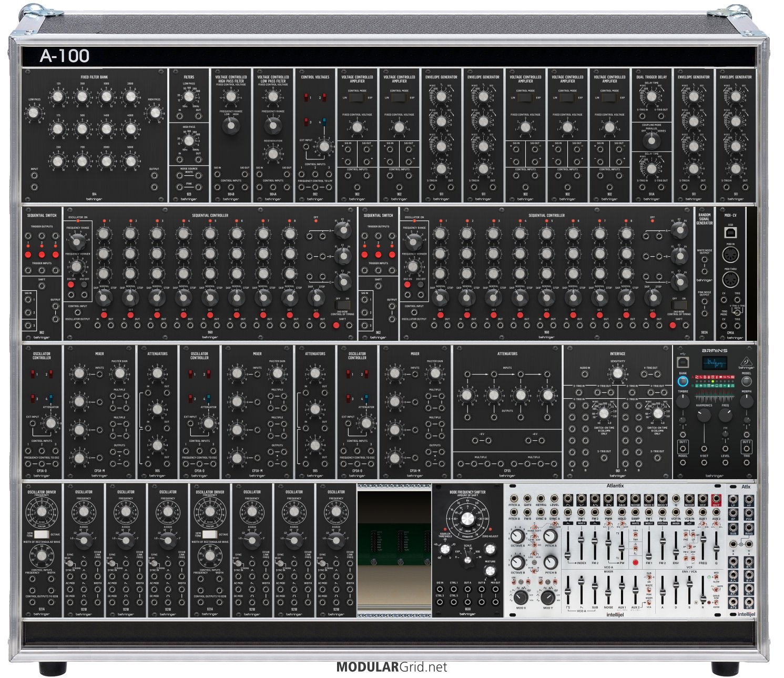This screenshot has width=784, height=678.
Task: Click the TRIG jack on Brains
Action: 746,463
